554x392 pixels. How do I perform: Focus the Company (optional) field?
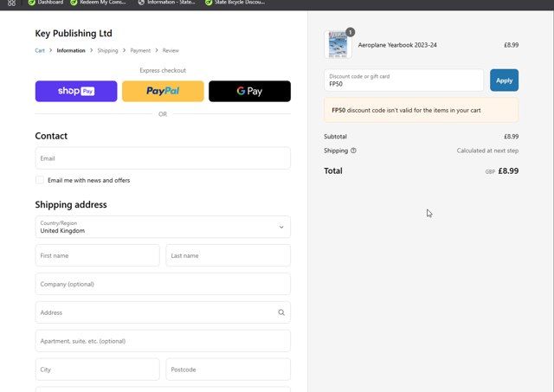coord(163,284)
